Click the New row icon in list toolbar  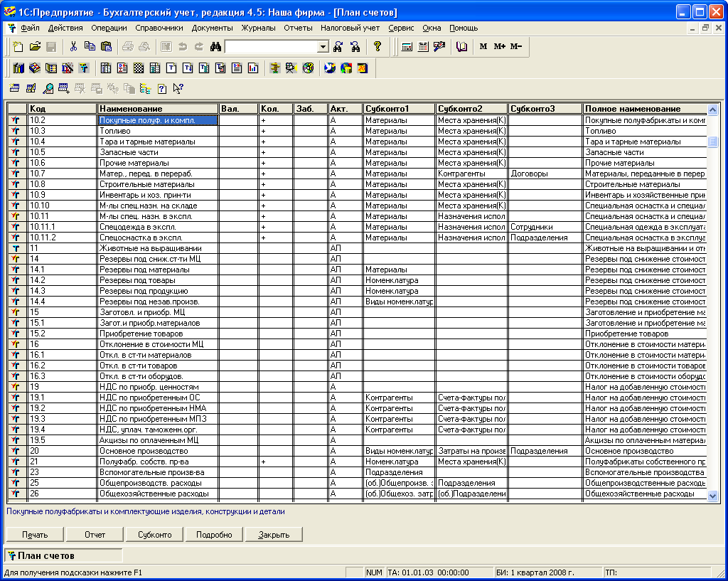pyautogui.click(x=14, y=88)
